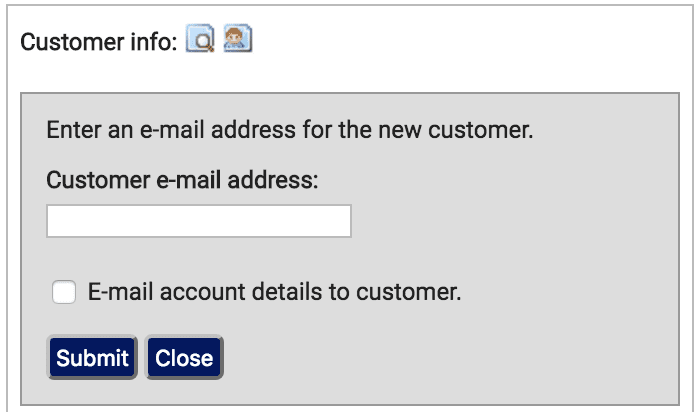Select the second icon after Customer info
The image size is (700, 412).
coord(238,39)
